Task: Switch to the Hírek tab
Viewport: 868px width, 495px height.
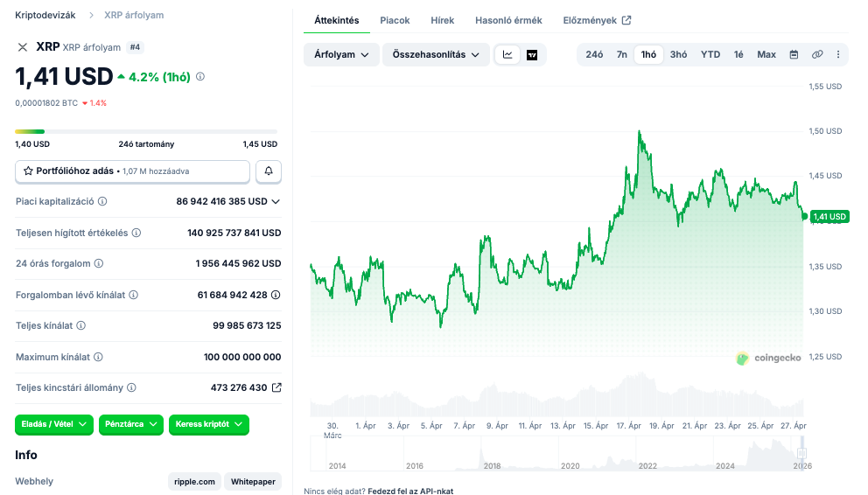Action: pos(442,20)
